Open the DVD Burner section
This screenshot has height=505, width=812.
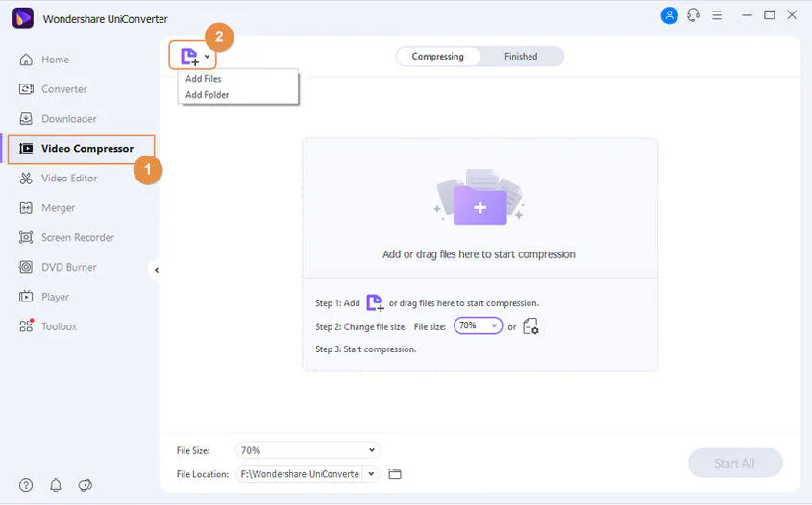click(58, 267)
